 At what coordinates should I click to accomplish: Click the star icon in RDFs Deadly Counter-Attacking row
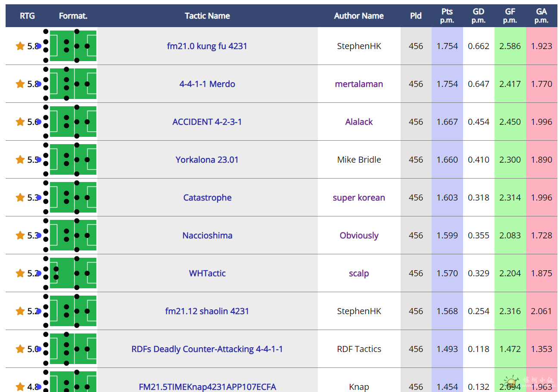pyautogui.click(x=20, y=349)
